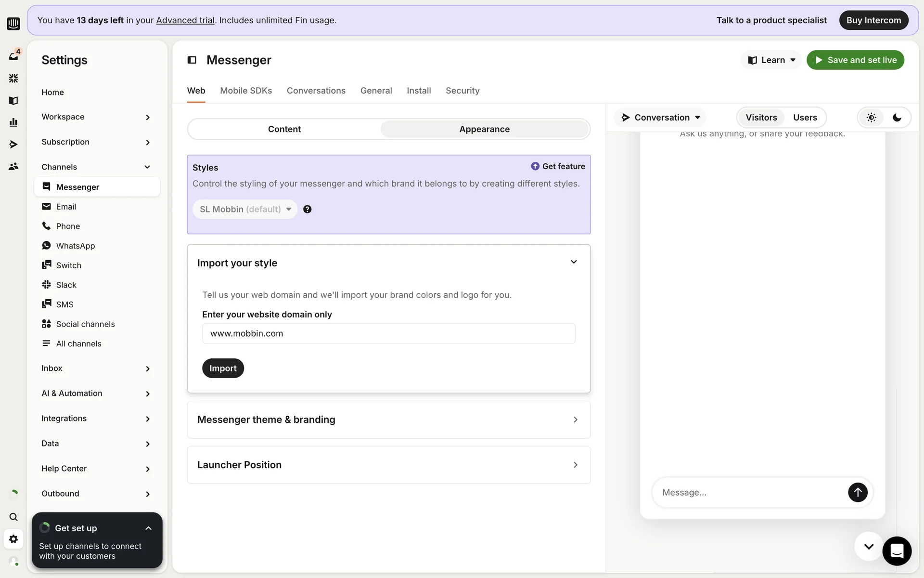This screenshot has width=924, height=578.
Task: Click the Import button
Action: 223,368
